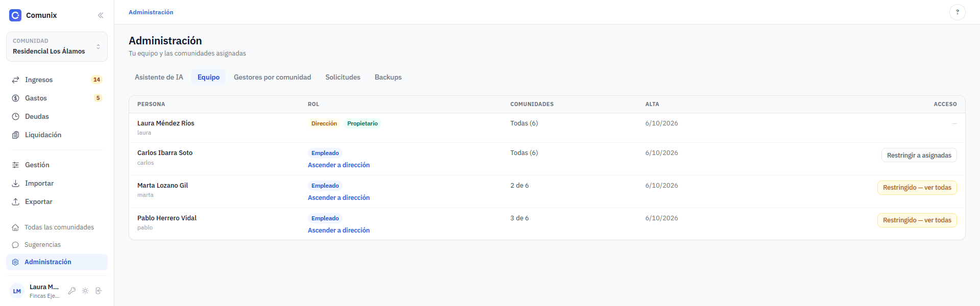Image resolution: width=980 pixels, height=306 pixels.
Task: Open Gestión in the sidebar
Action: [x=57, y=165]
